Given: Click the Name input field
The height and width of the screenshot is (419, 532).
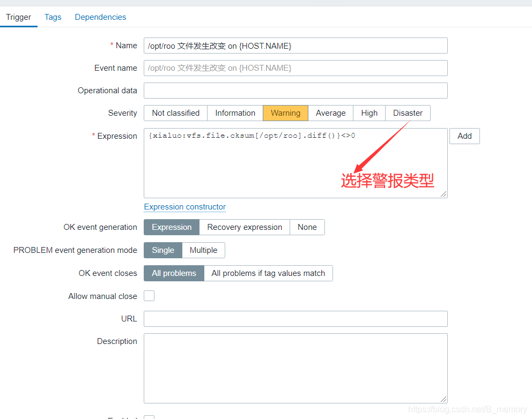Looking at the screenshot, I should click(x=295, y=46).
